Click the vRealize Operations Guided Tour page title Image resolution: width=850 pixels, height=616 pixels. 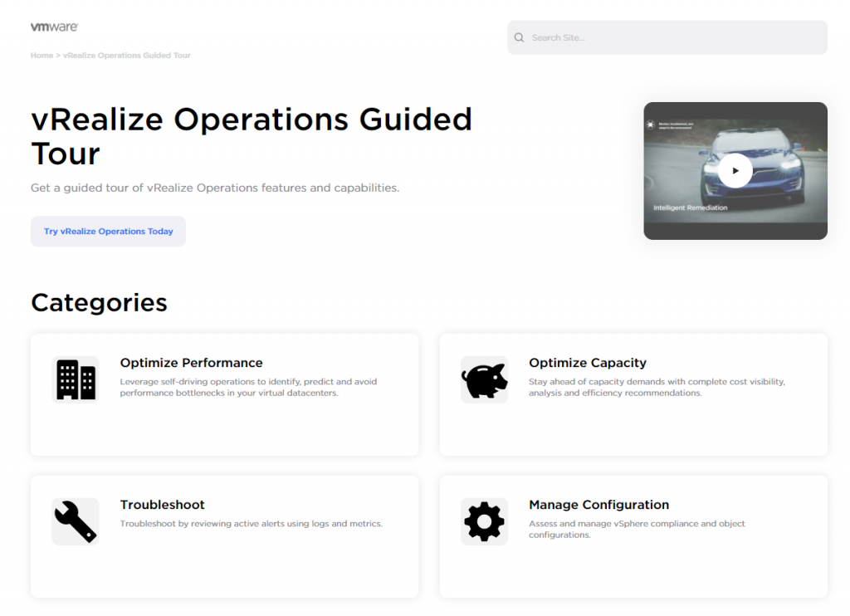252,135
